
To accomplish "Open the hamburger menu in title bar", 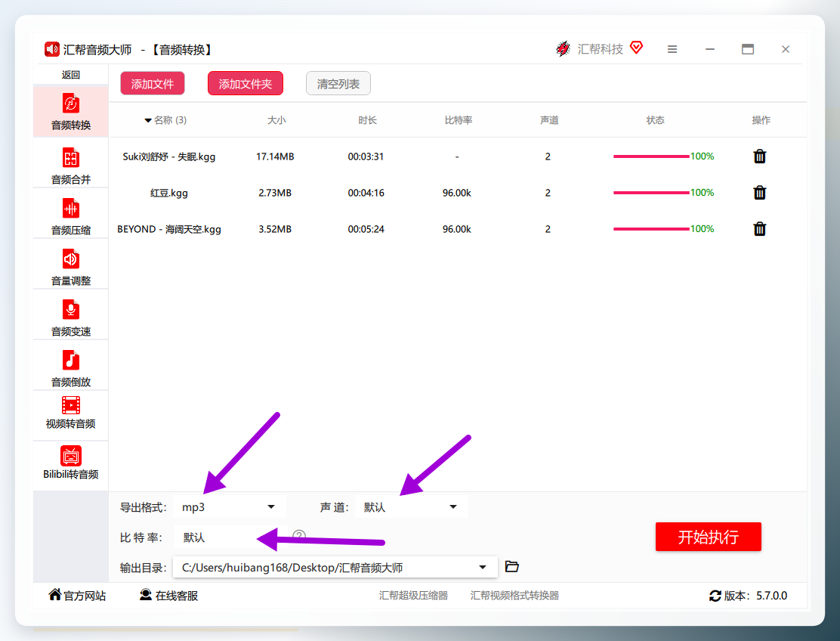I will click(x=672, y=49).
